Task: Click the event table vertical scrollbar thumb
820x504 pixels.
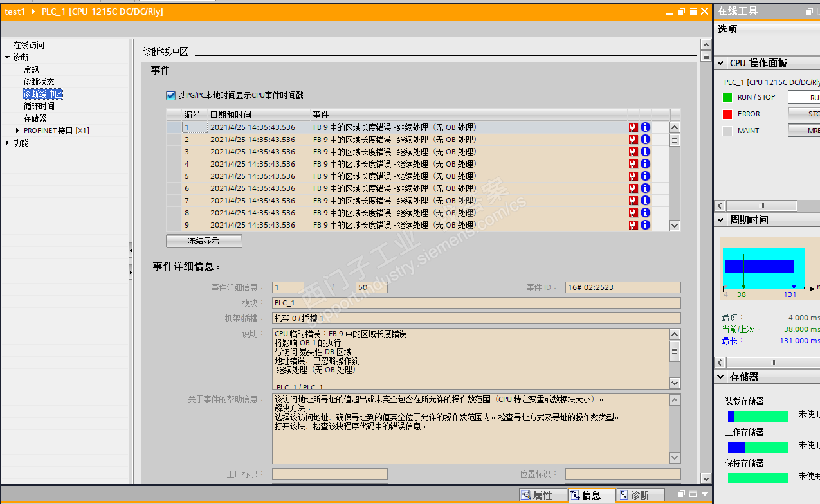Action: click(x=675, y=140)
